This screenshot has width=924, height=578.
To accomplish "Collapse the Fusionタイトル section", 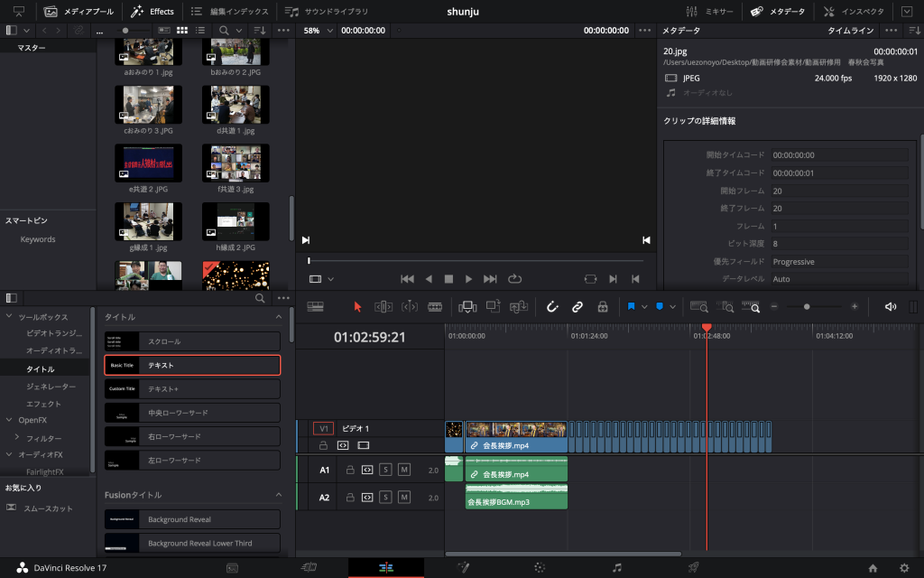I will tap(278, 495).
